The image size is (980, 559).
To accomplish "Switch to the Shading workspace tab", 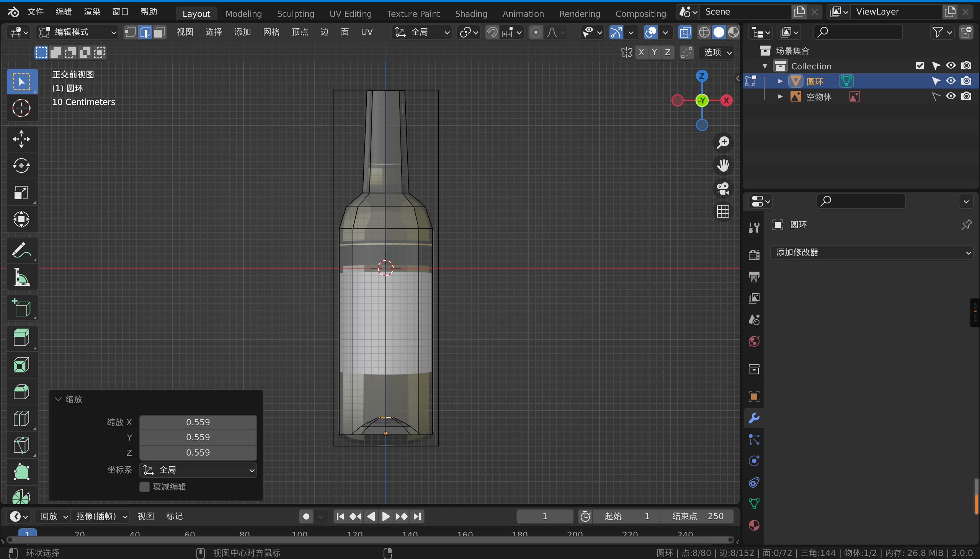I will 471,14.
